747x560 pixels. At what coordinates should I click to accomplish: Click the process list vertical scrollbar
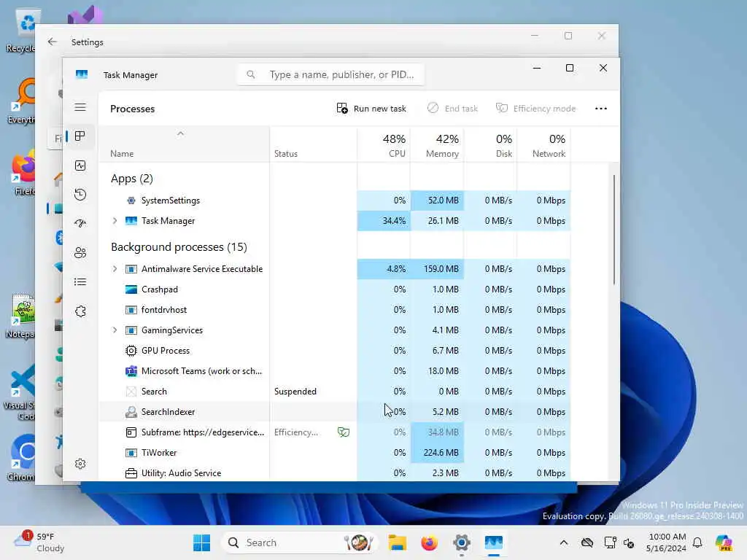point(614,230)
